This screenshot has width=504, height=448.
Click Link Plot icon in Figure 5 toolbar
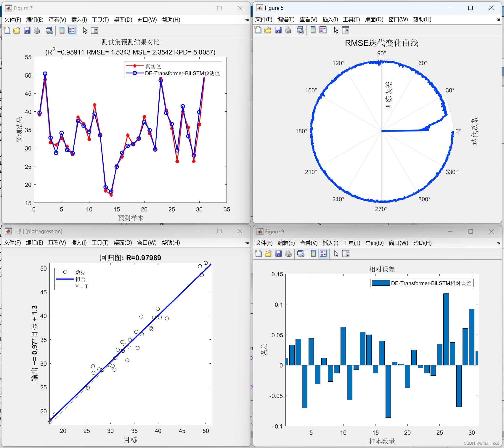pos(301,30)
